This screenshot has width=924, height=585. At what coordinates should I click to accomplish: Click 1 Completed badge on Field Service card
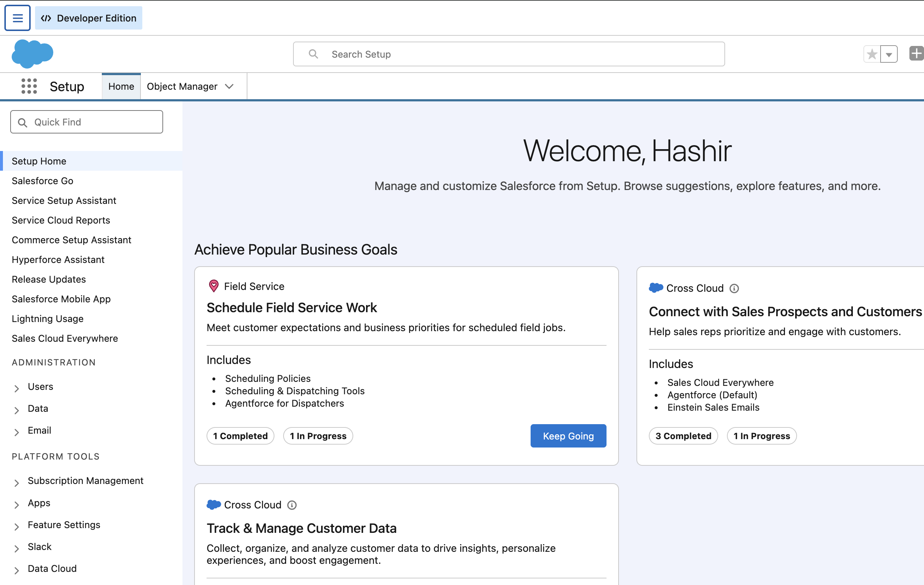coord(240,436)
